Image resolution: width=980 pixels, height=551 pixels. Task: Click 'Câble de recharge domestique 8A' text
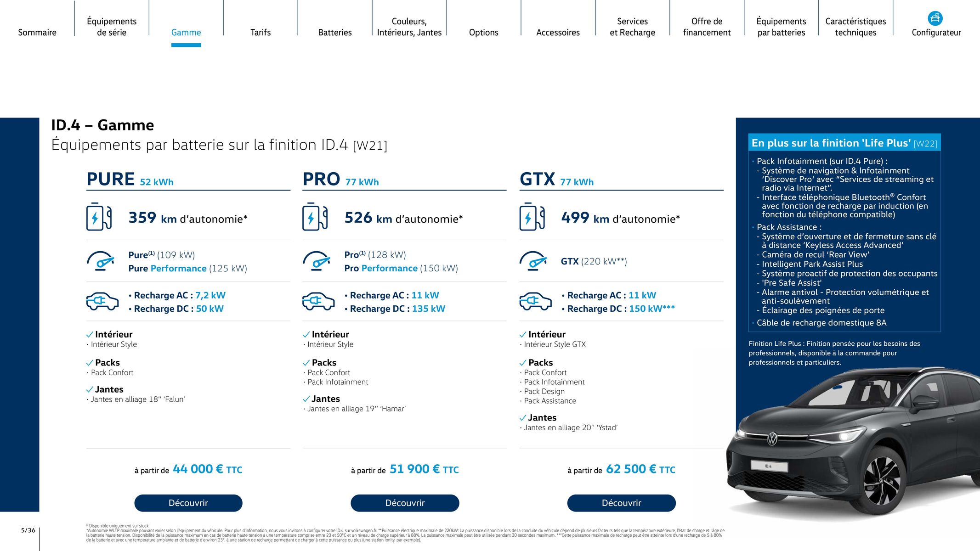821,323
